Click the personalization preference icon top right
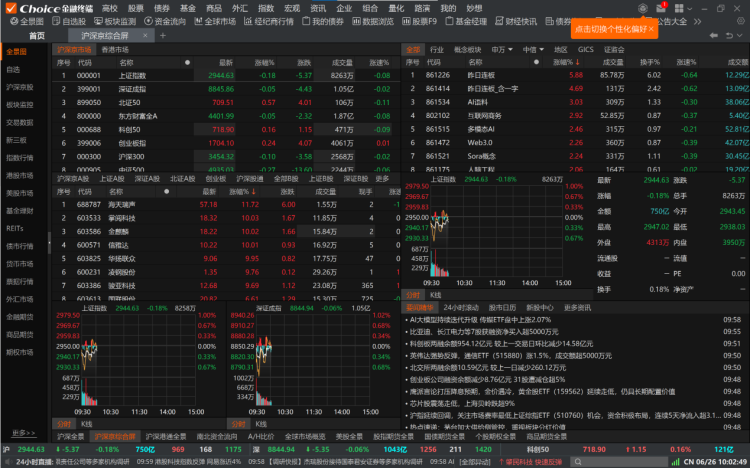Image resolution: width=750 pixels, height=468 pixels. [x=643, y=8]
